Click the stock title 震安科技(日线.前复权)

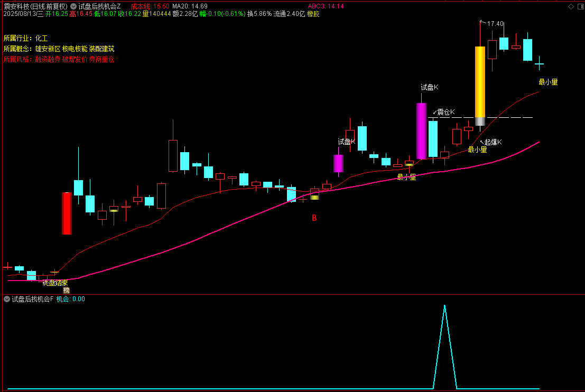pos(35,6)
